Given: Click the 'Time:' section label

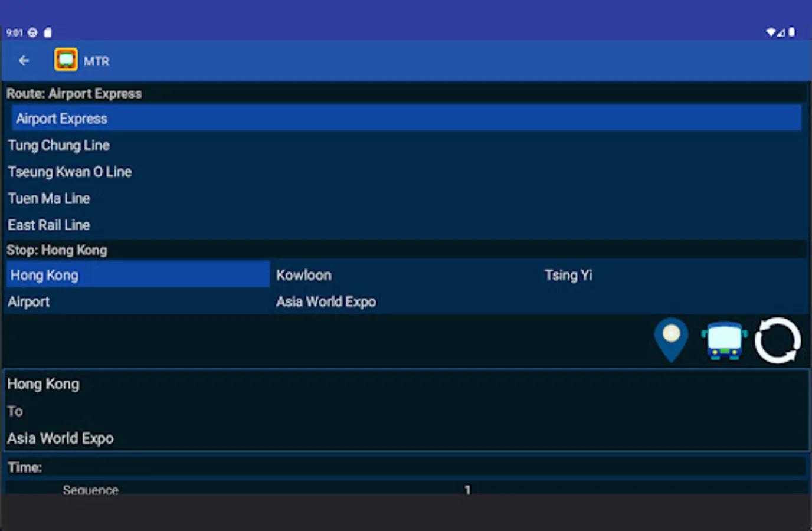Looking at the screenshot, I should point(25,467).
